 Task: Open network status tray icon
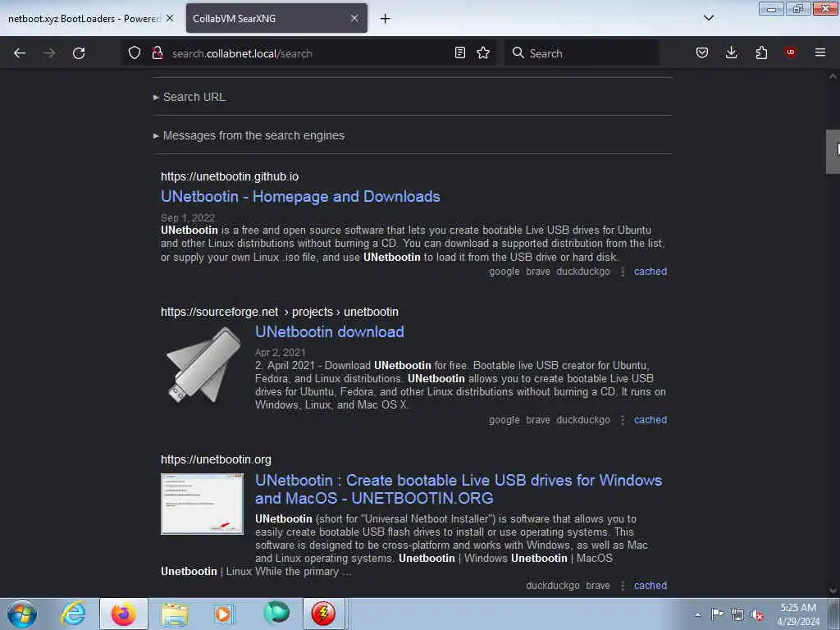(737, 614)
